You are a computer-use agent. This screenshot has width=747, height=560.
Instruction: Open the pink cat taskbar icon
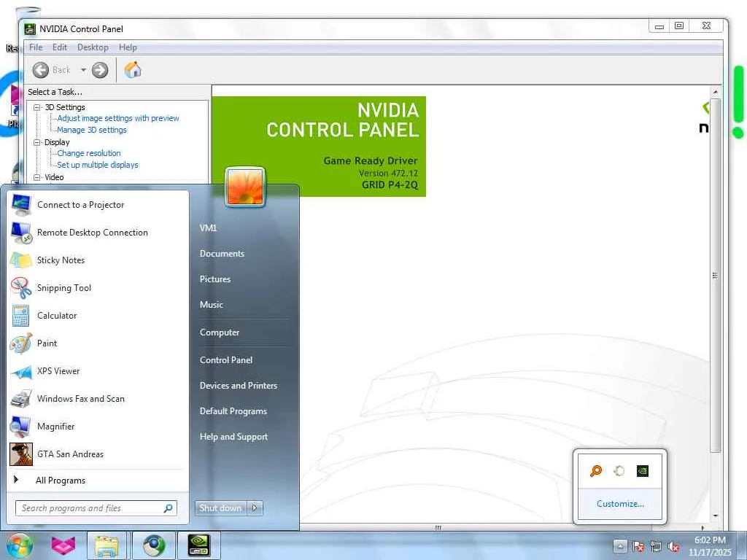[63, 545]
